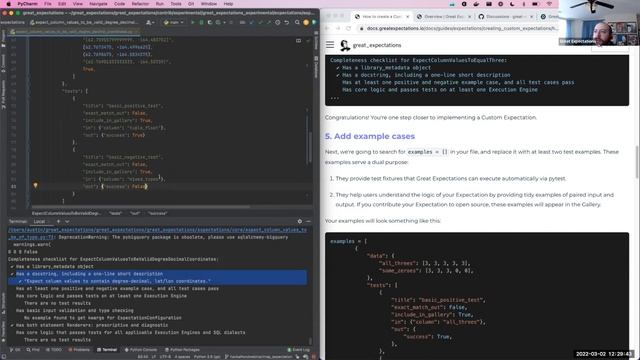Viewport: 640px width, 360px height.
Task: Open the File menu in macOS menu bar
Action: pos(48,4)
